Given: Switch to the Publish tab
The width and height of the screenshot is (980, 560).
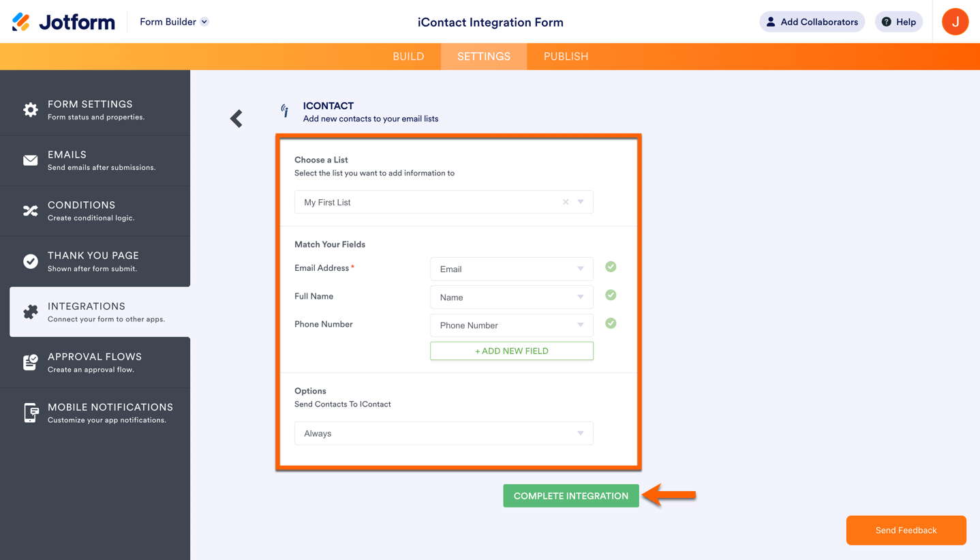Looking at the screenshot, I should coord(566,57).
